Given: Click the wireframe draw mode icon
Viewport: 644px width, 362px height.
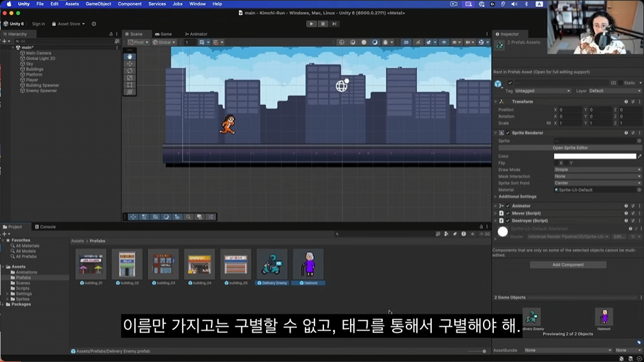Looking at the screenshot, I should [341, 42].
